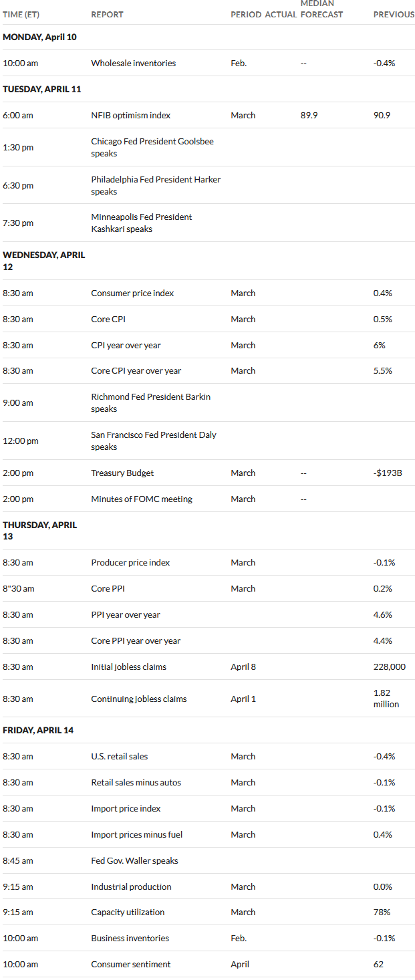Screen dimensions: 415x980
Task: Click Richmond Fed President Barkin speaks
Action: pyautogui.click(x=151, y=403)
